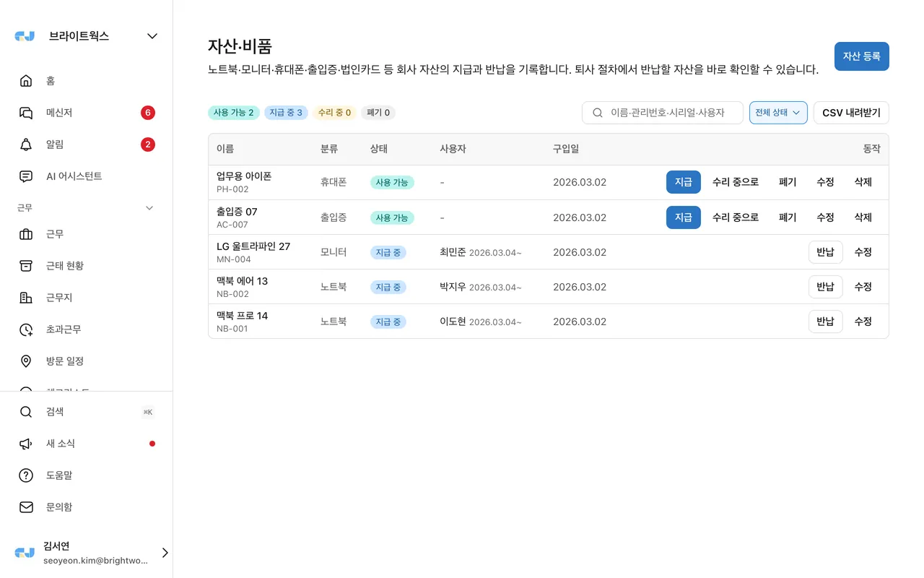
Task: Click 반납 for LG 울트라파인 27
Action: coord(826,252)
